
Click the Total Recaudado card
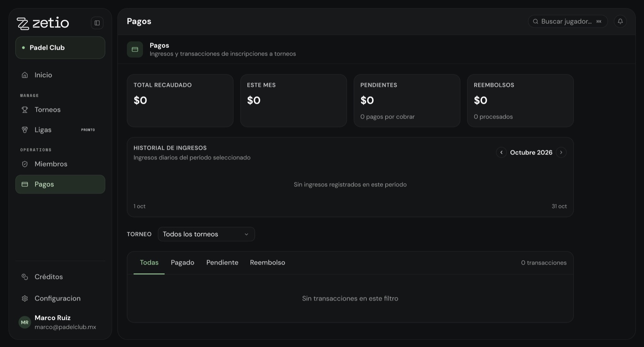click(180, 101)
